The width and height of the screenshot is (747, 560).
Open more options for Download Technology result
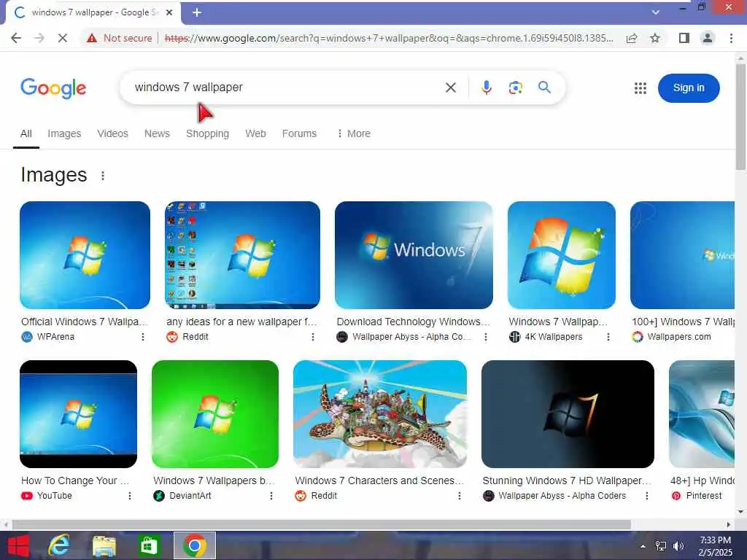pos(485,337)
